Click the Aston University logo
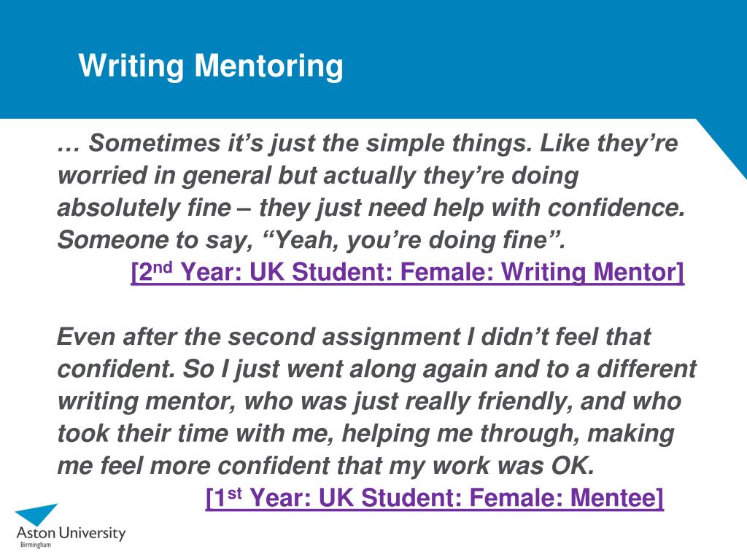This screenshot has width=747, height=560. (71, 526)
